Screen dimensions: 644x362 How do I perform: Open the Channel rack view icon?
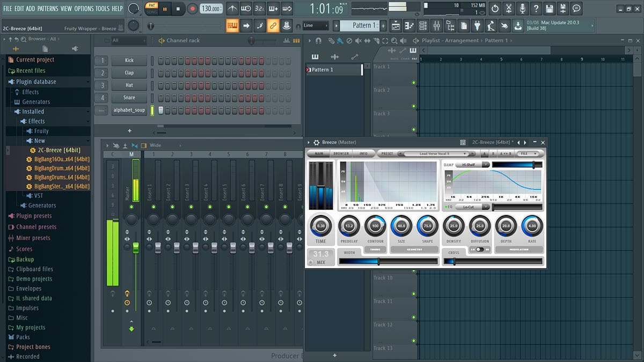[x=422, y=25]
